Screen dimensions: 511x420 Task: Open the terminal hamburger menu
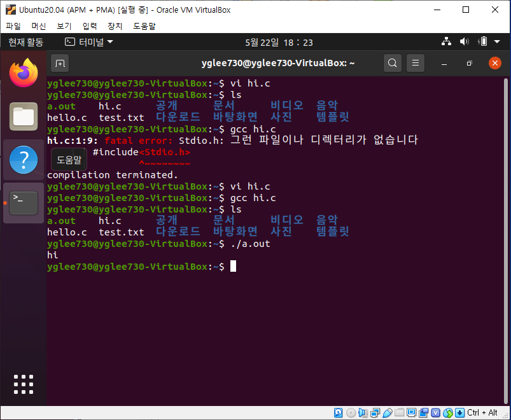pyautogui.click(x=416, y=63)
